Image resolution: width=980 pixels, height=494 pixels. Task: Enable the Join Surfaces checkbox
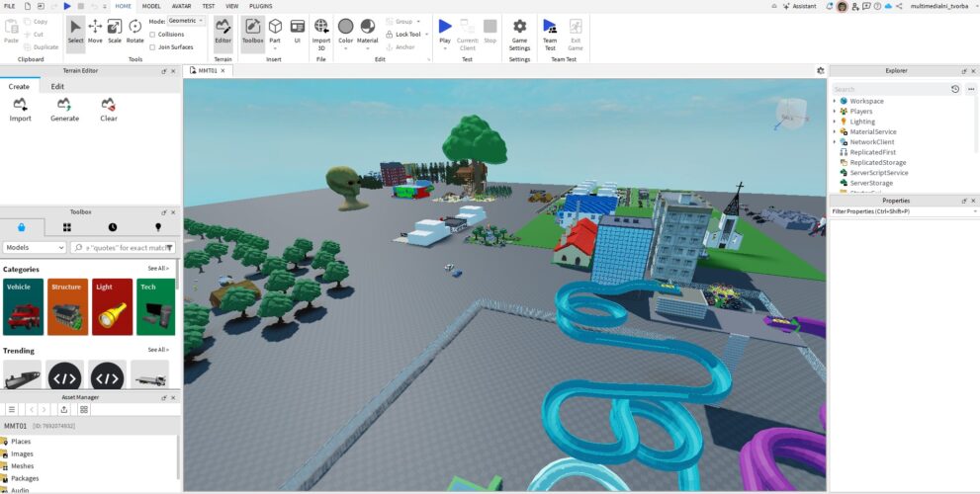coord(152,46)
